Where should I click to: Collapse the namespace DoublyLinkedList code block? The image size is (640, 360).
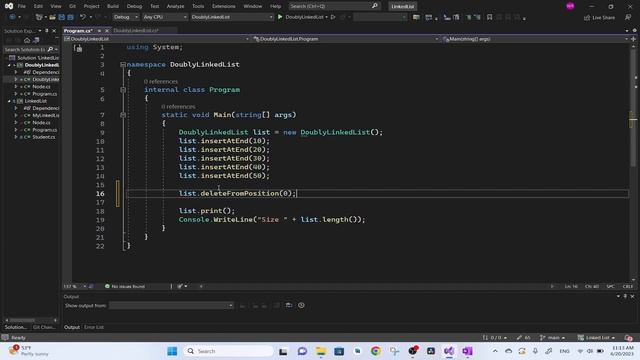point(123,64)
